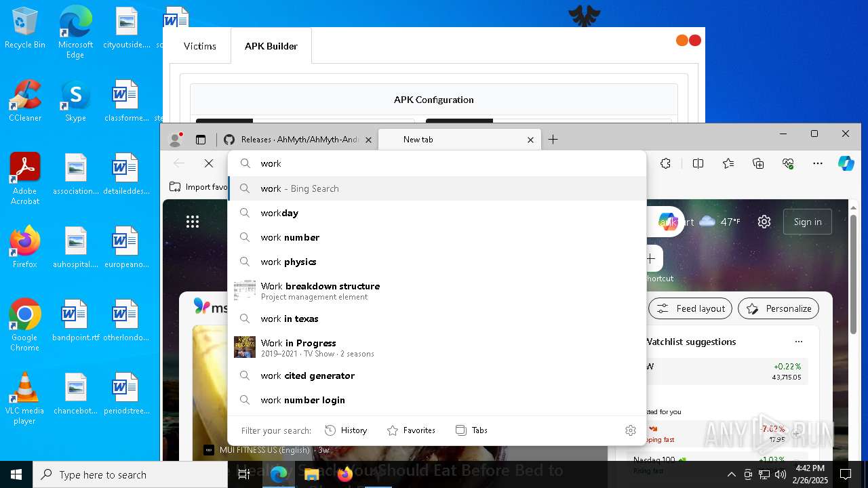Toggle Edge split screen view
Viewport: 868px width, 488px height.
pyautogui.click(x=698, y=163)
